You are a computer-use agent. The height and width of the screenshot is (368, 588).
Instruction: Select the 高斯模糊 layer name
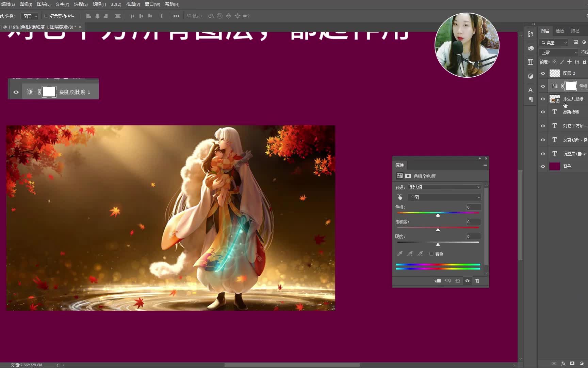[x=571, y=112]
